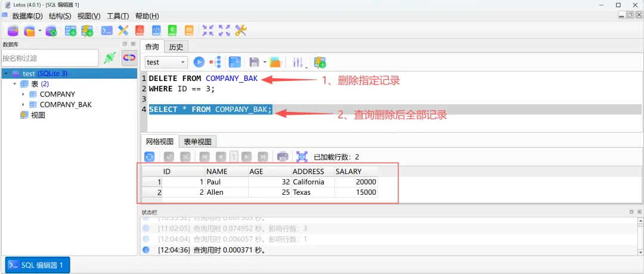Open the red SQL functions book icon
The image size is (644, 274).
point(140,30)
